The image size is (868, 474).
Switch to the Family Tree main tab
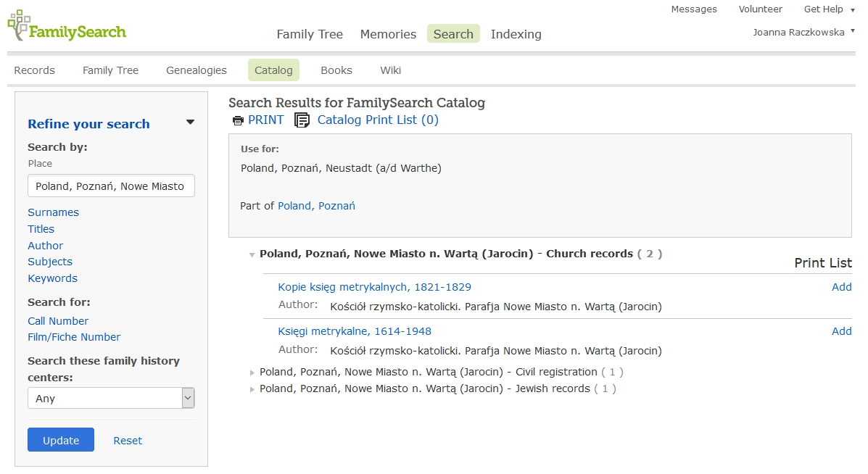[310, 34]
